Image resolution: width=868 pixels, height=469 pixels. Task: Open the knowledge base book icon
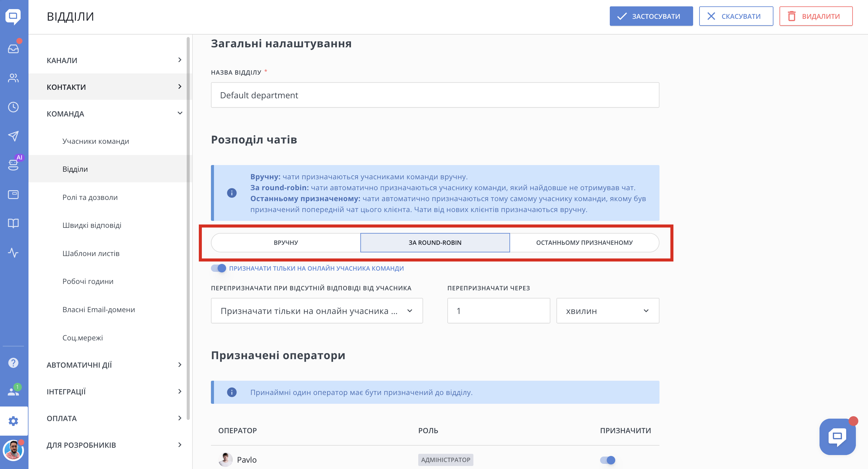pyautogui.click(x=13, y=223)
